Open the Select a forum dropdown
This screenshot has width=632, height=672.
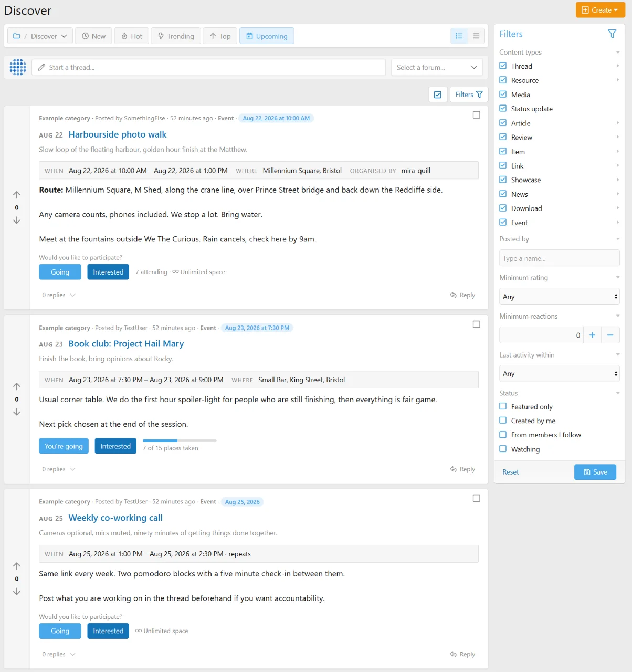point(437,67)
